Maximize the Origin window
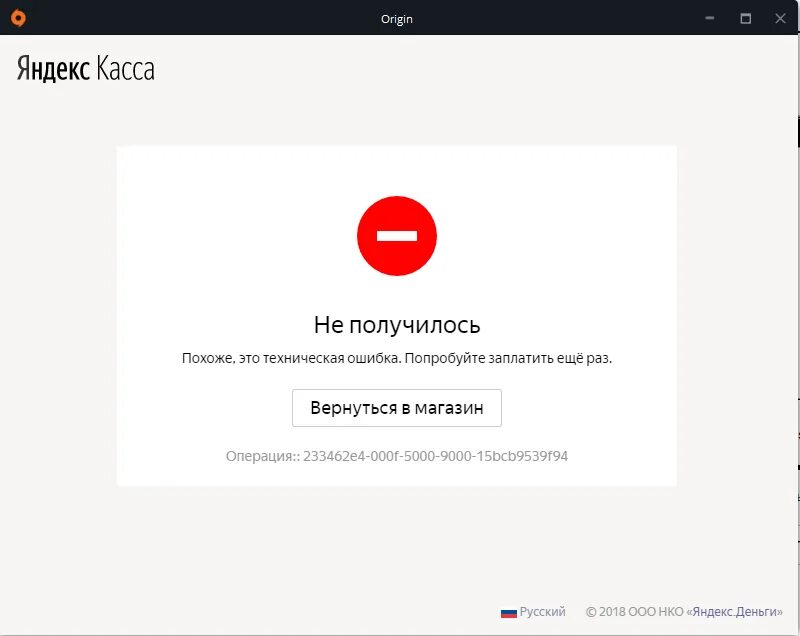800x636 pixels. click(x=745, y=18)
